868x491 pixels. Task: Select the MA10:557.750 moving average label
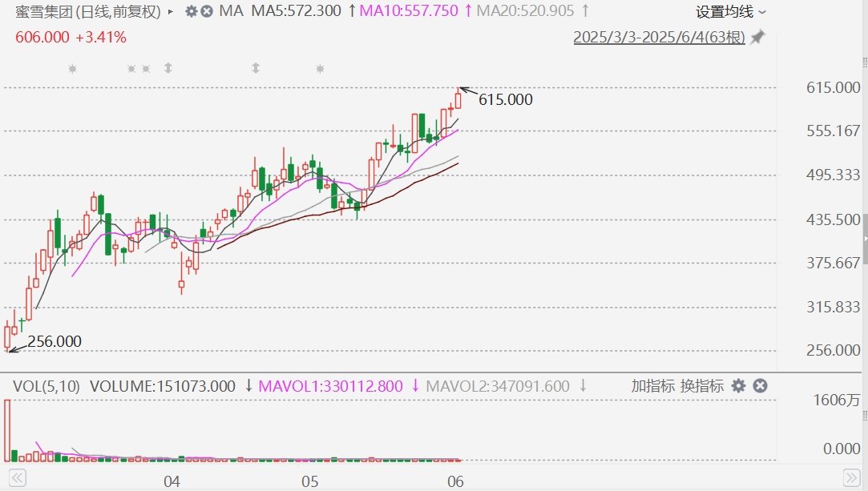(409, 10)
